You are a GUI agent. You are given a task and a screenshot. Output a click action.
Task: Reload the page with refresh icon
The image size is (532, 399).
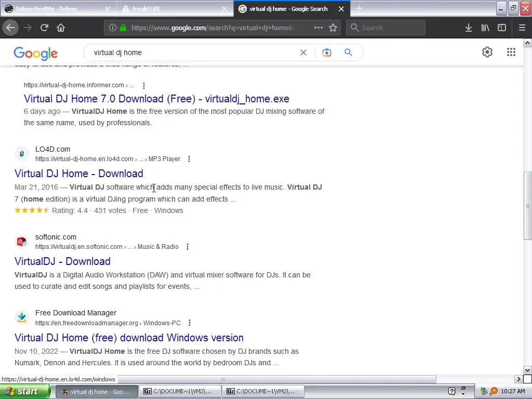(x=44, y=28)
